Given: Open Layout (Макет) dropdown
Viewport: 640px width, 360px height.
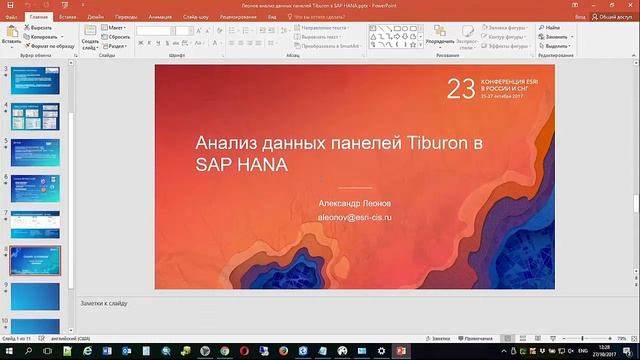Looking at the screenshot, I should (x=114, y=27).
